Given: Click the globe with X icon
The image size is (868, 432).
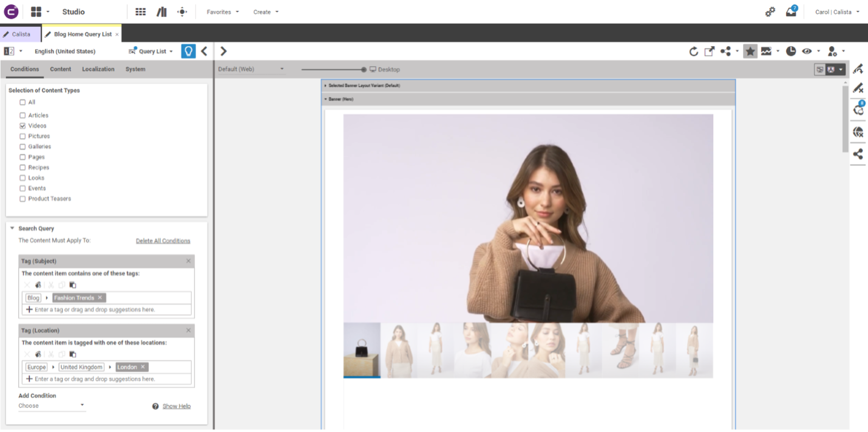Looking at the screenshot, I should (858, 132).
